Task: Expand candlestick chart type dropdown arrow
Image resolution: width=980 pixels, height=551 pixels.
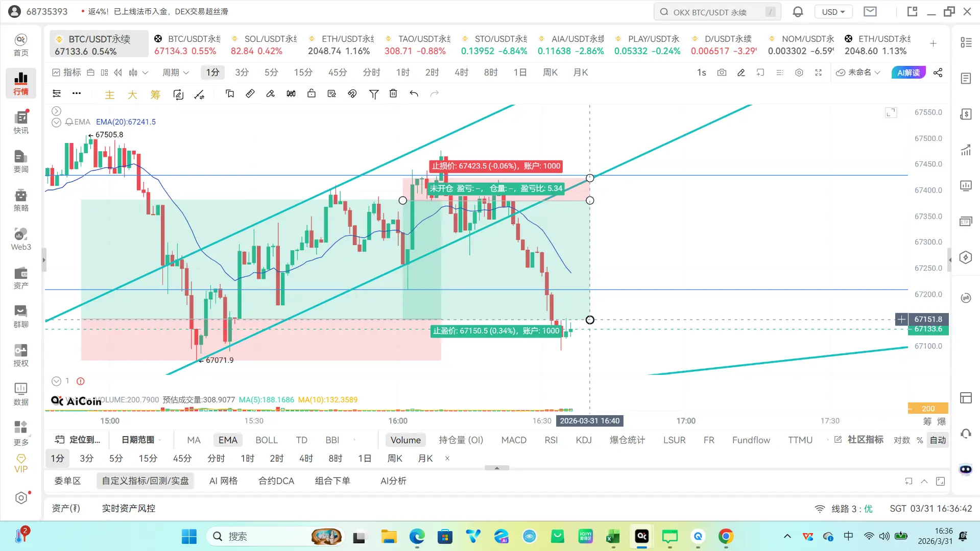Action: (x=146, y=73)
